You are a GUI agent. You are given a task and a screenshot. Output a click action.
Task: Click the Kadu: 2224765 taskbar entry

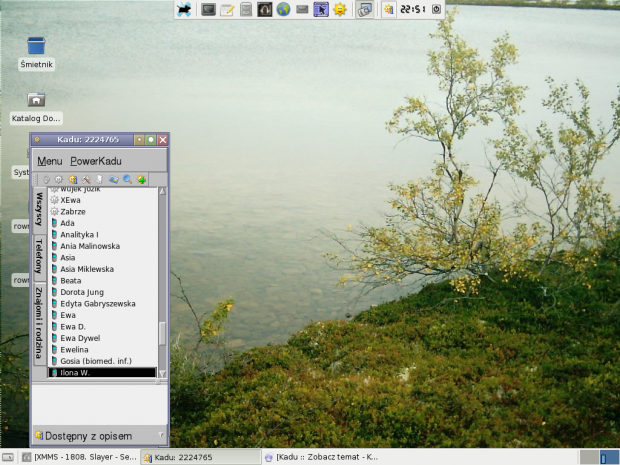point(201,457)
